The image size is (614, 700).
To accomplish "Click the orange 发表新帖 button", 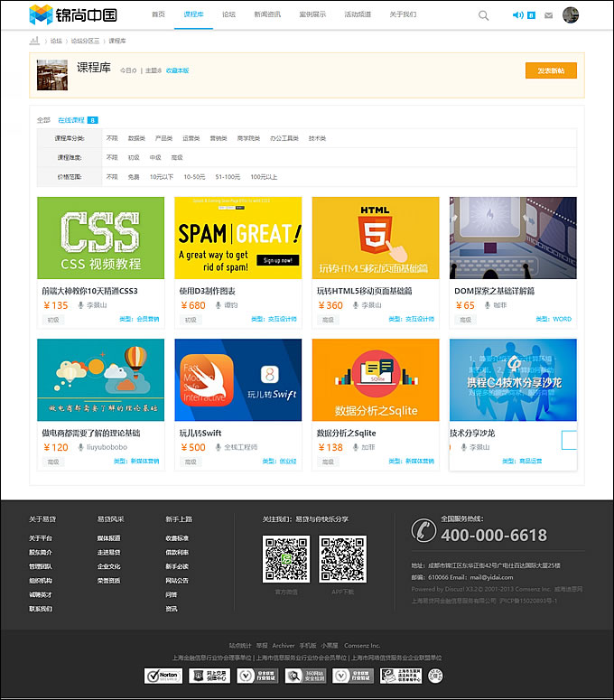I will pos(551,70).
